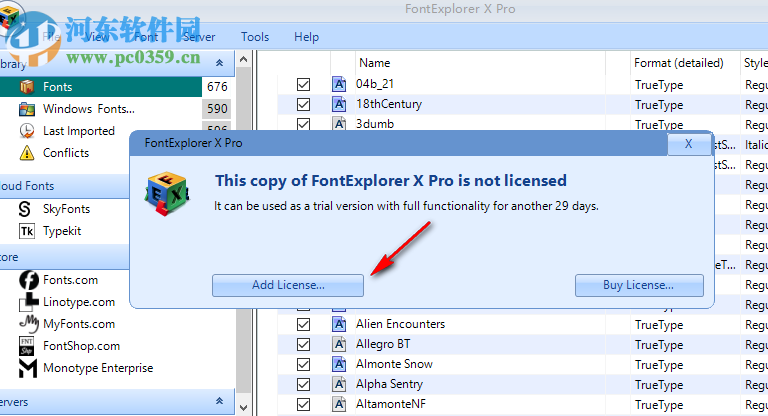This screenshot has height=416, width=768.
Task: Click the 590 count beside Windows Fonts
Action: click(217, 109)
